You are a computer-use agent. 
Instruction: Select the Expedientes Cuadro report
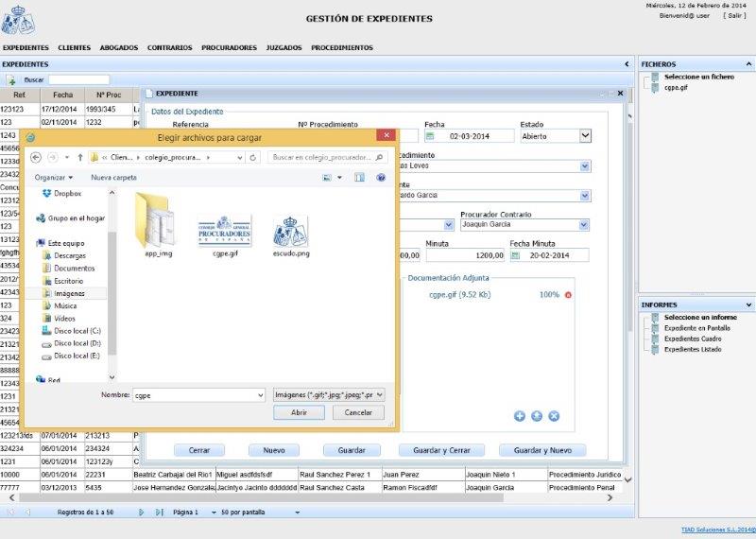(693, 339)
